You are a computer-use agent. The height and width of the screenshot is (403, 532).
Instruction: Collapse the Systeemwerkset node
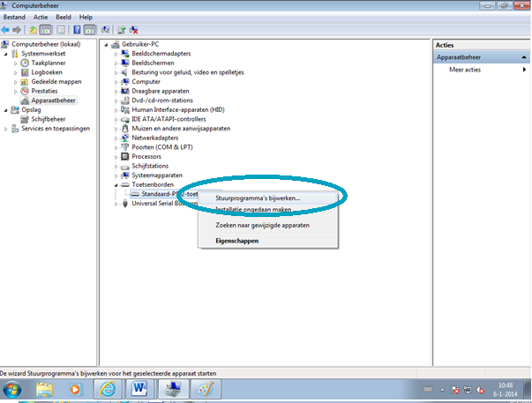point(6,54)
